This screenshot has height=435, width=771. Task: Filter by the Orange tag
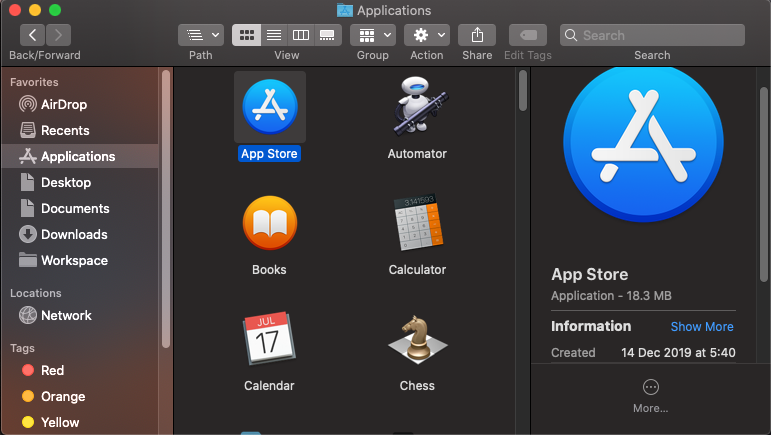(x=80, y=396)
